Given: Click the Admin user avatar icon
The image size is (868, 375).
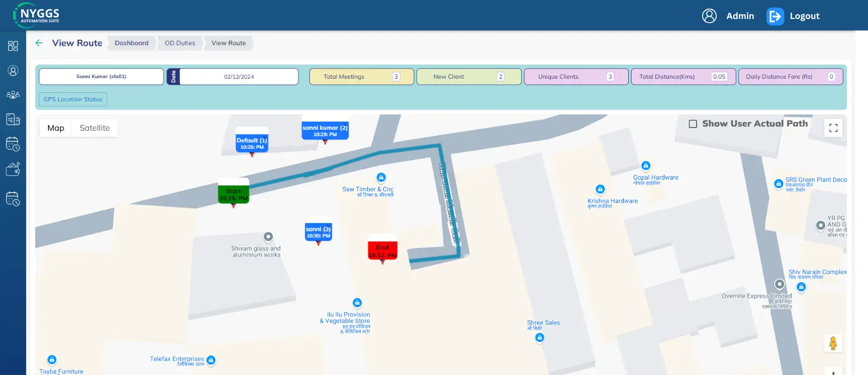Looking at the screenshot, I should [709, 16].
